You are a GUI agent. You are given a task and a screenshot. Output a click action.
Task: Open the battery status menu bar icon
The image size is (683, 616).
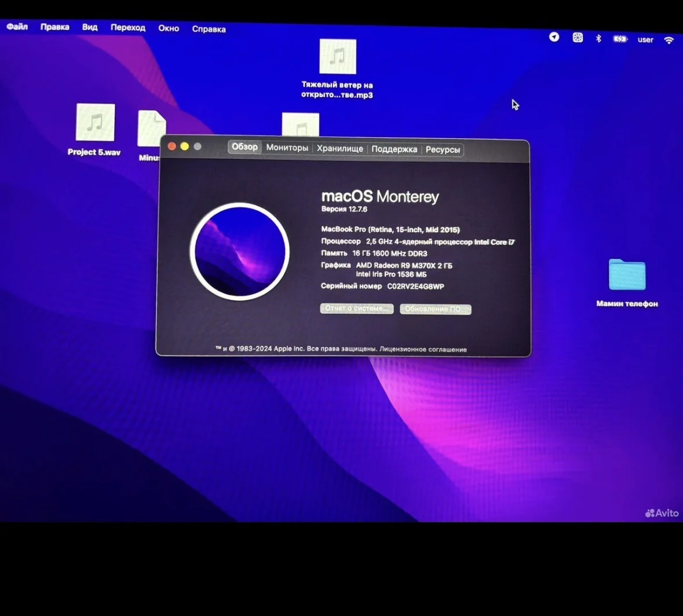[620, 39]
